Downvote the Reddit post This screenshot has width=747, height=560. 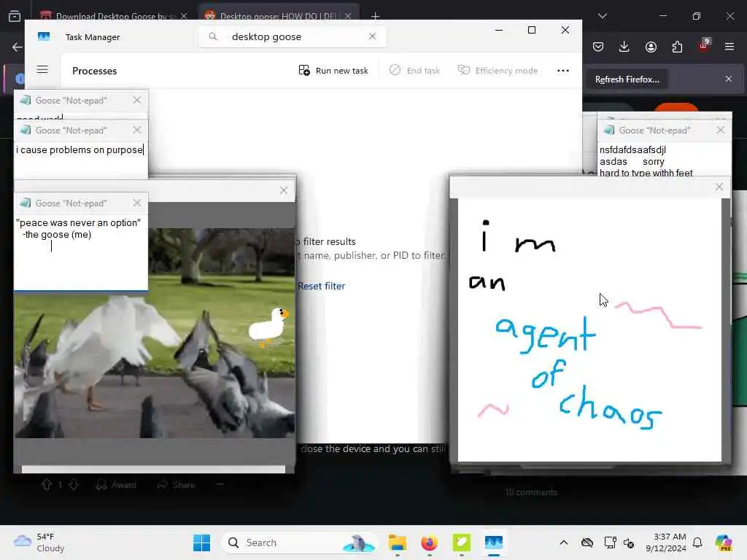(x=74, y=485)
